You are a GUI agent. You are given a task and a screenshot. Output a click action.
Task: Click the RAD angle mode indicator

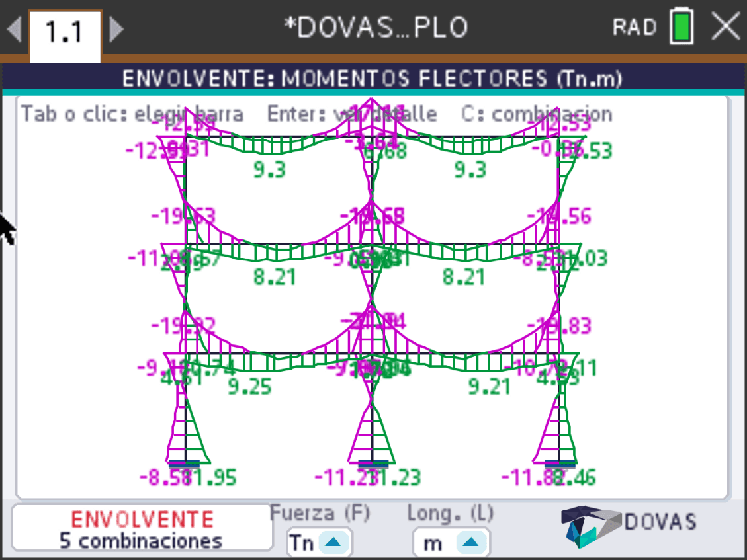pos(634,27)
